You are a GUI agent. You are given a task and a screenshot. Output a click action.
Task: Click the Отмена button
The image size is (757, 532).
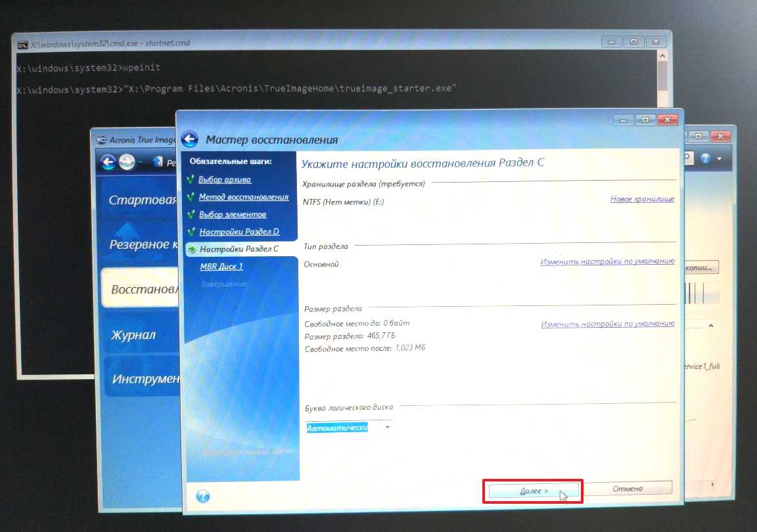point(627,489)
